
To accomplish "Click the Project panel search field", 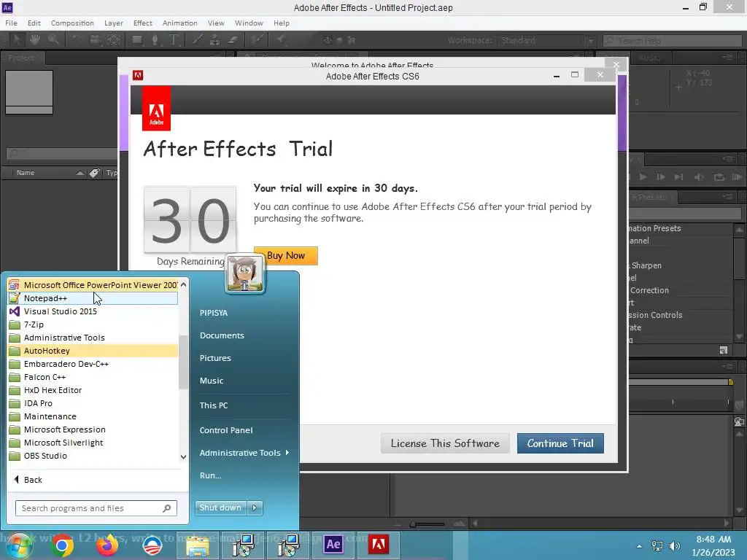I will click(x=62, y=153).
